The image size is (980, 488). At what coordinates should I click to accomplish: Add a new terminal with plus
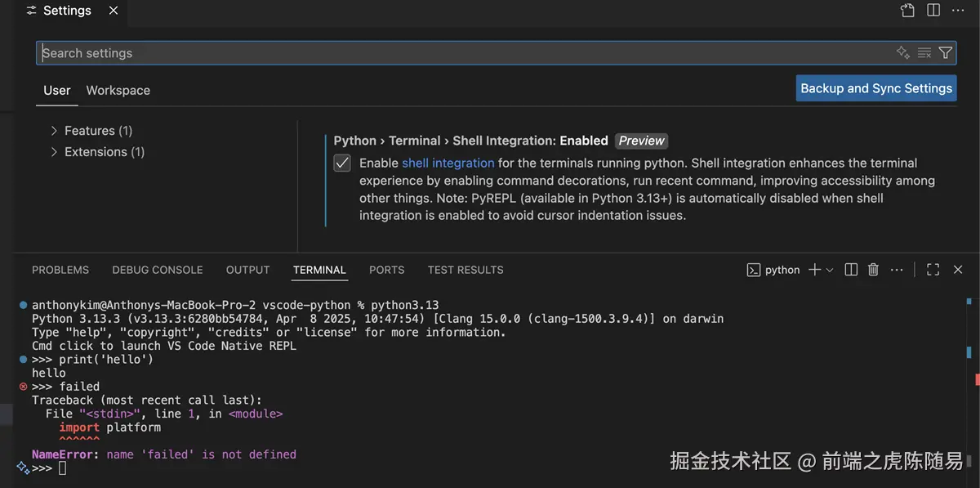(x=814, y=270)
